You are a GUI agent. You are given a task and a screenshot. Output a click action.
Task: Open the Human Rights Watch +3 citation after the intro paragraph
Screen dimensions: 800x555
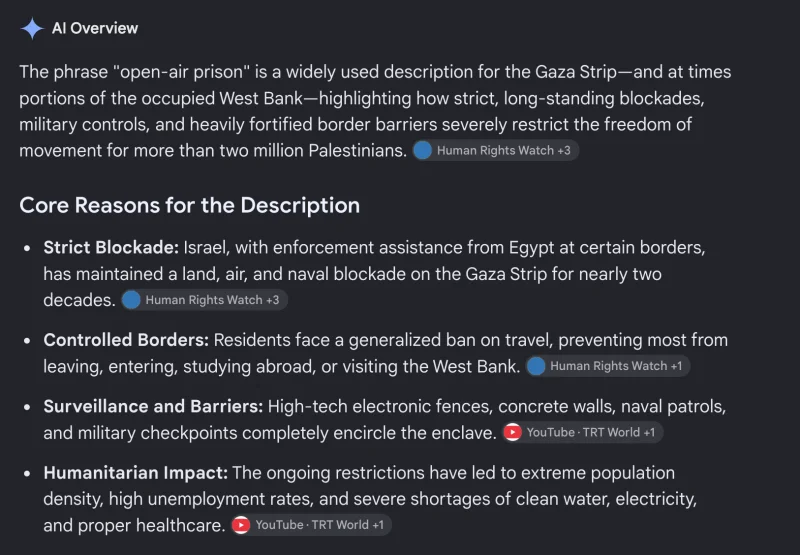(x=495, y=150)
